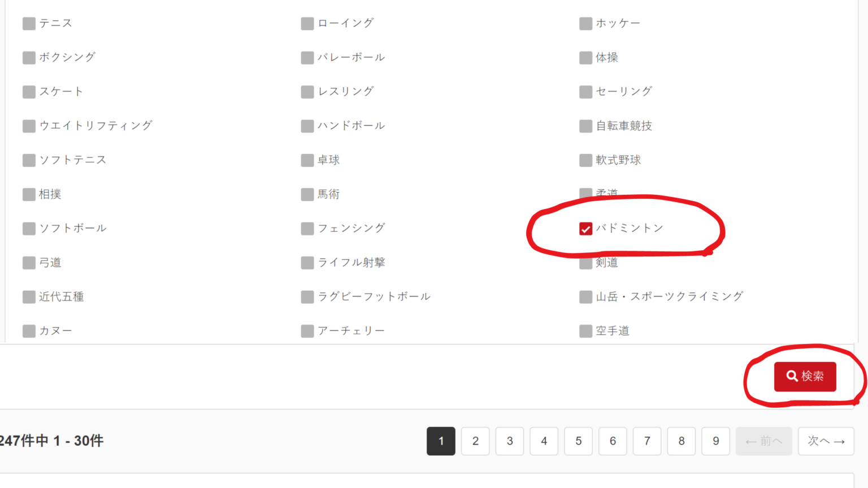Check the テニス checkbox

29,24
